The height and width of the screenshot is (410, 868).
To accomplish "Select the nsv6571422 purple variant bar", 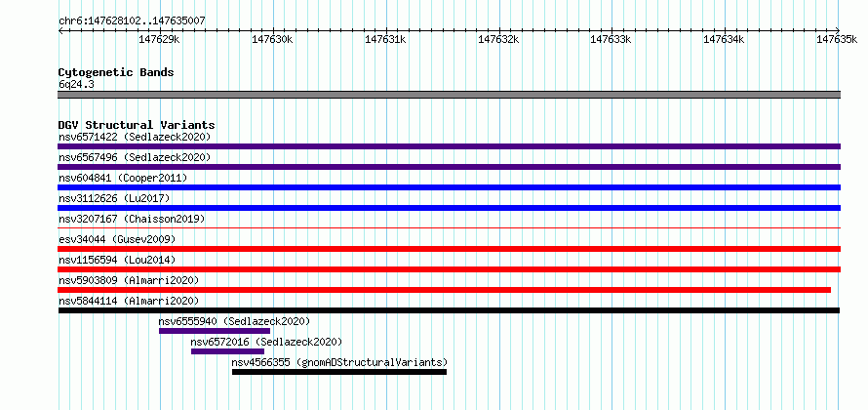I will 449,146.
